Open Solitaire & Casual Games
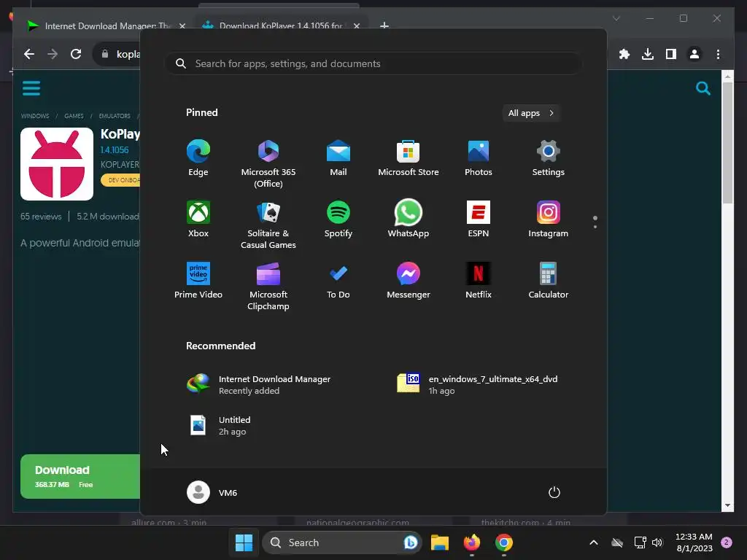747x560 pixels. tap(268, 225)
